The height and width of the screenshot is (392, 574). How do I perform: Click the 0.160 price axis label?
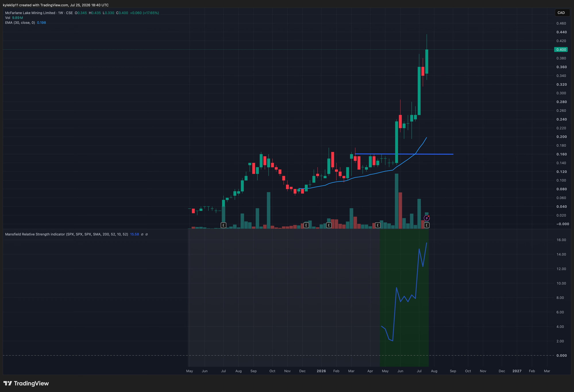561,154
